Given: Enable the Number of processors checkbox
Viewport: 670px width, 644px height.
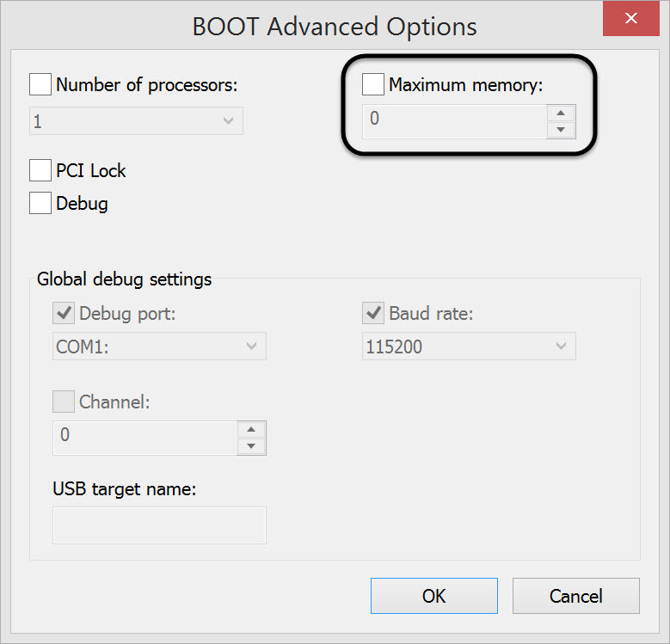Looking at the screenshot, I should (40, 84).
